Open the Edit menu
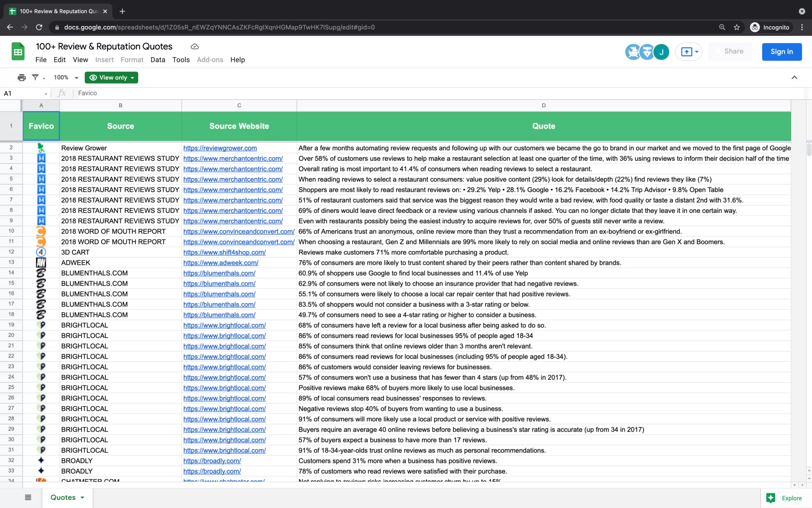The width and height of the screenshot is (812, 508). tap(59, 60)
